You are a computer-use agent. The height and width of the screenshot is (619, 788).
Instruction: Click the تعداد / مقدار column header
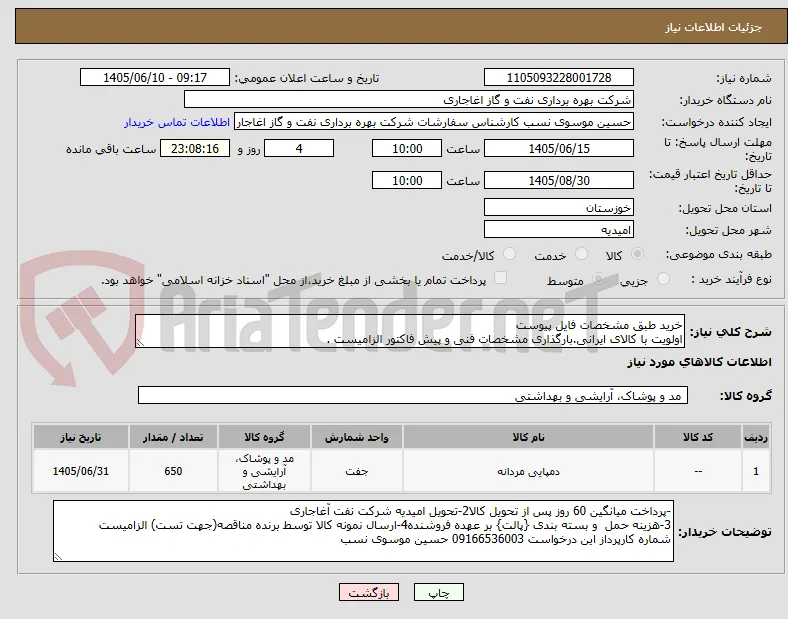click(173, 437)
